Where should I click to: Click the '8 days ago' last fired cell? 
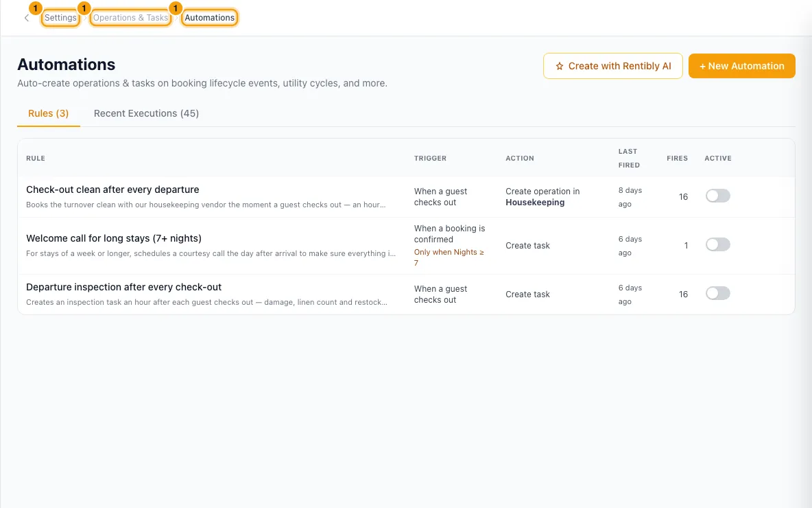[630, 197]
